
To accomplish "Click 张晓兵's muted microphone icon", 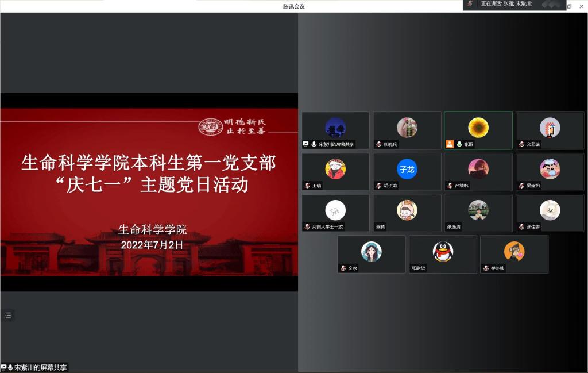I will pyautogui.click(x=379, y=144).
